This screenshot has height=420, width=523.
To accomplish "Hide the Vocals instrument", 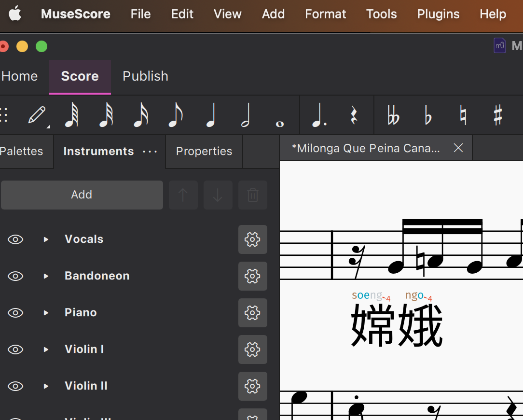I will [x=15, y=239].
